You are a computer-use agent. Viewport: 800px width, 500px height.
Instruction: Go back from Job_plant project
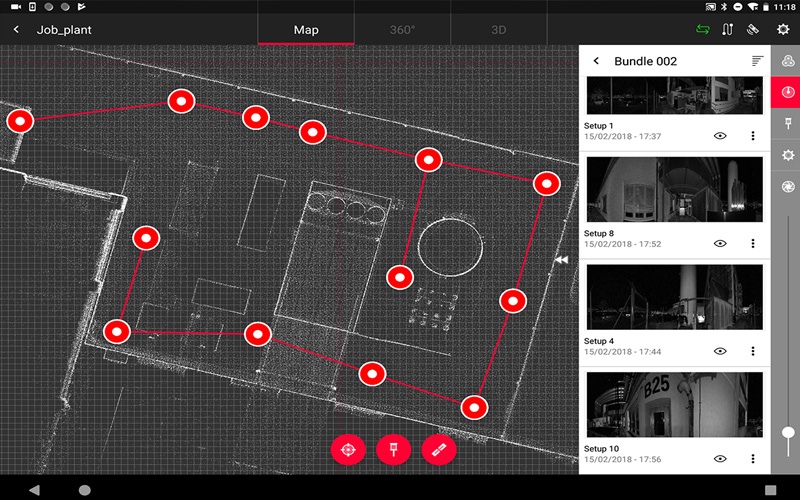tap(16, 30)
